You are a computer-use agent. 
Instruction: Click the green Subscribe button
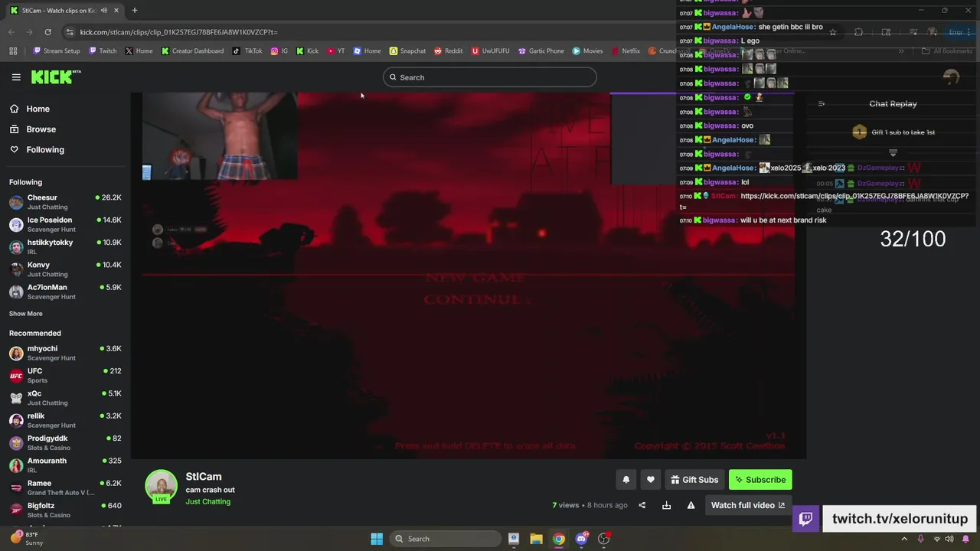[x=760, y=480]
